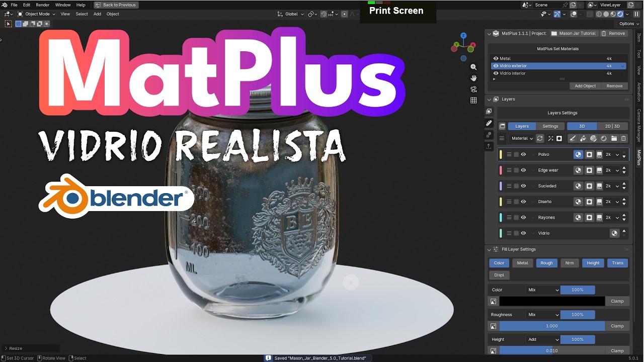Click the Mason Jar Tutorial project button
This screenshot has height=362, width=644.
pos(573,33)
